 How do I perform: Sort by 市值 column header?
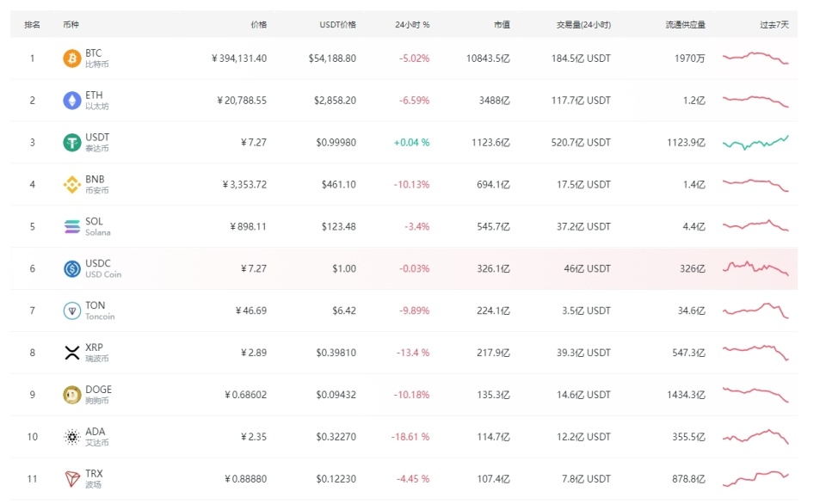click(x=502, y=25)
